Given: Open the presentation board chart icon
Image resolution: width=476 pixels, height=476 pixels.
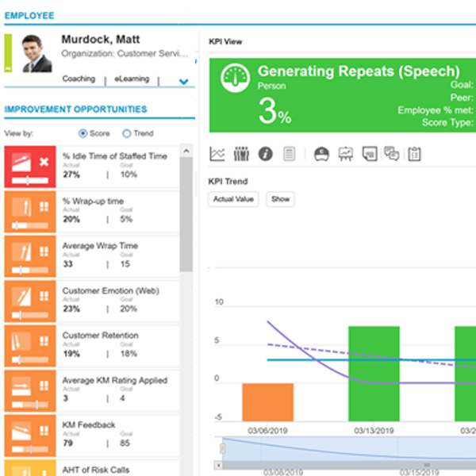Looking at the screenshot, I should 346,153.
